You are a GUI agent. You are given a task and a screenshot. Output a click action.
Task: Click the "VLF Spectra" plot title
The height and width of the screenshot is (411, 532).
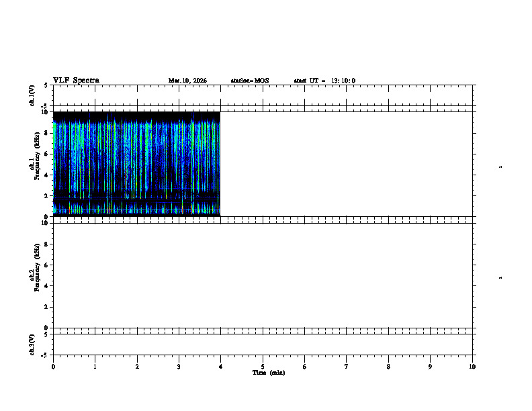tap(76, 81)
